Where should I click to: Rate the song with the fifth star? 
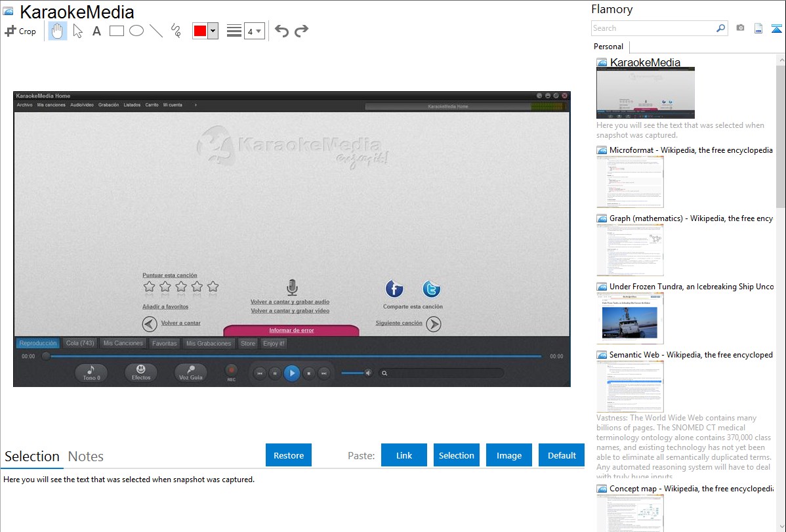coord(213,286)
